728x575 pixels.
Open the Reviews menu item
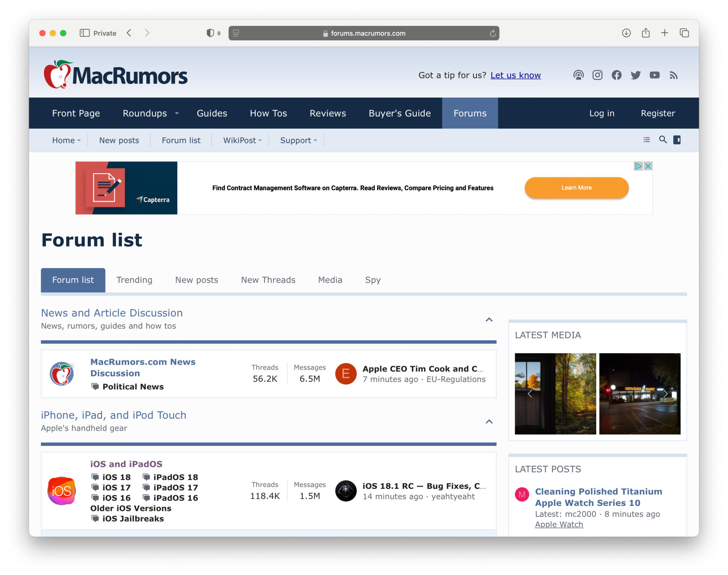(x=328, y=113)
